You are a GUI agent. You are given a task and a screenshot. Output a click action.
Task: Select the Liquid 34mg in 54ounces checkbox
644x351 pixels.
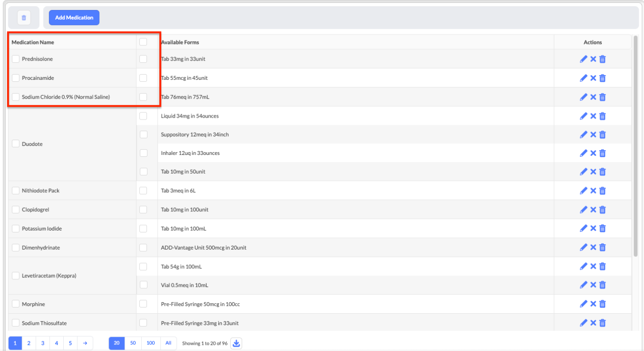coord(143,116)
